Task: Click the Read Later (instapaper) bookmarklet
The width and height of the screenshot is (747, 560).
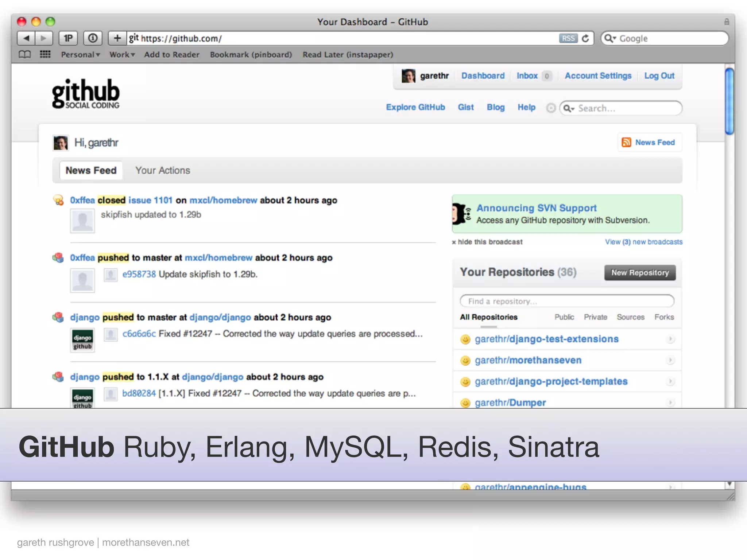Action: tap(348, 55)
